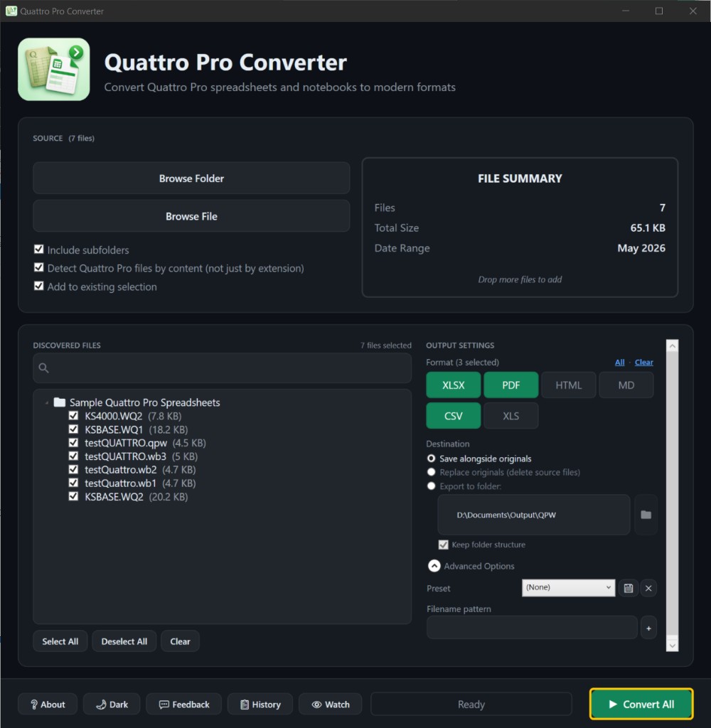Open the export folder browse icon
Viewport: 711px width, 728px height.
click(646, 515)
